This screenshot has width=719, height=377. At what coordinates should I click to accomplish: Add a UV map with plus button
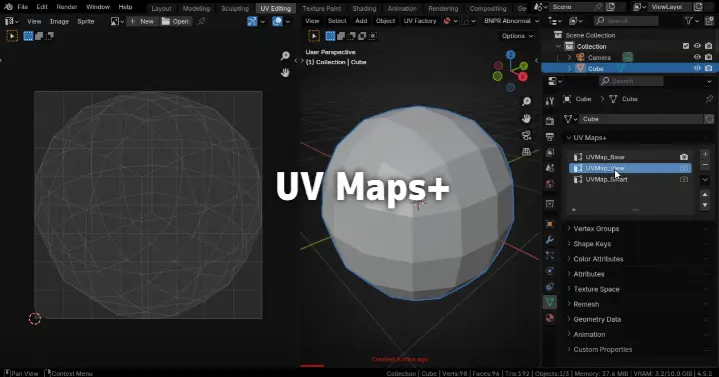(x=705, y=154)
